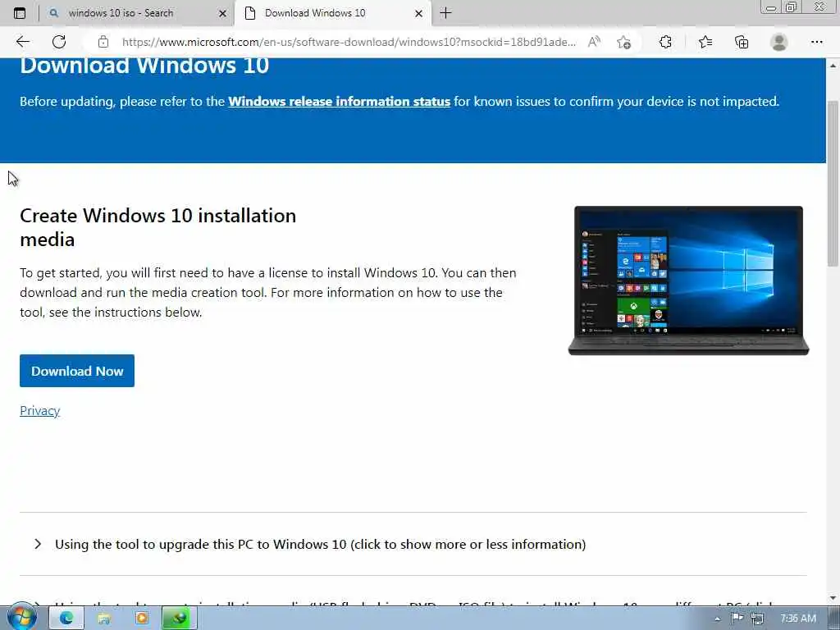
Task: Open the user profile avatar
Action: tap(779, 42)
